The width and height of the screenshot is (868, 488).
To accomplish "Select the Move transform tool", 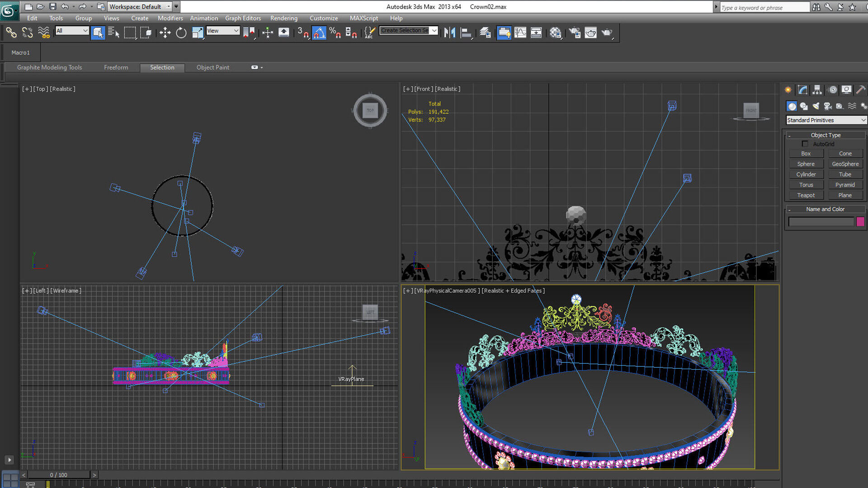I will pos(165,33).
